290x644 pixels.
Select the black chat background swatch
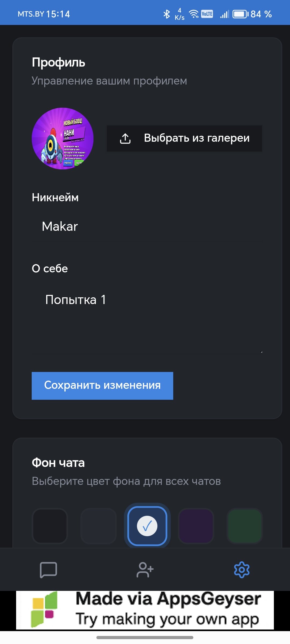coord(50,526)
